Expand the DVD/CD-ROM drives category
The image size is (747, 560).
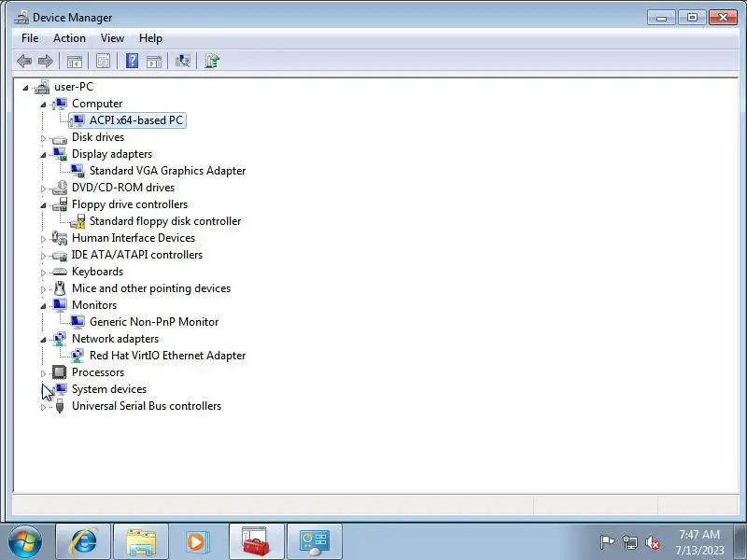coord(43,189)
